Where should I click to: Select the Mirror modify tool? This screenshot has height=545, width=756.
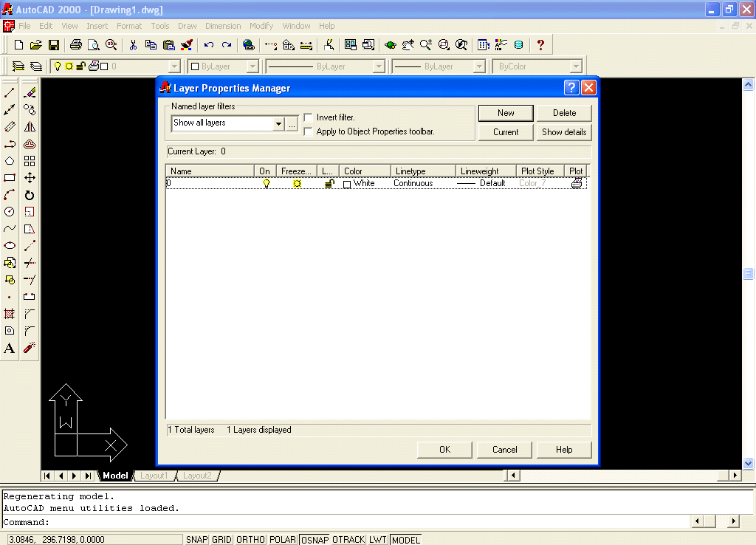(x=30, y=127)
